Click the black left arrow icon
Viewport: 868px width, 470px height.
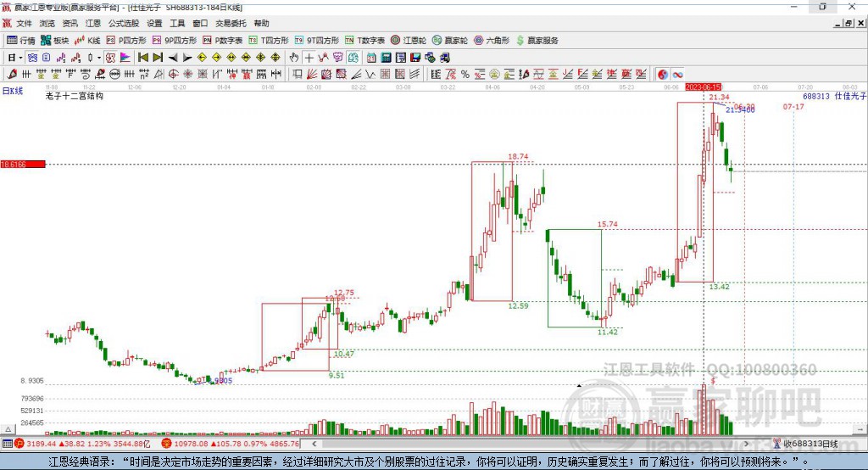coord(173,58)
